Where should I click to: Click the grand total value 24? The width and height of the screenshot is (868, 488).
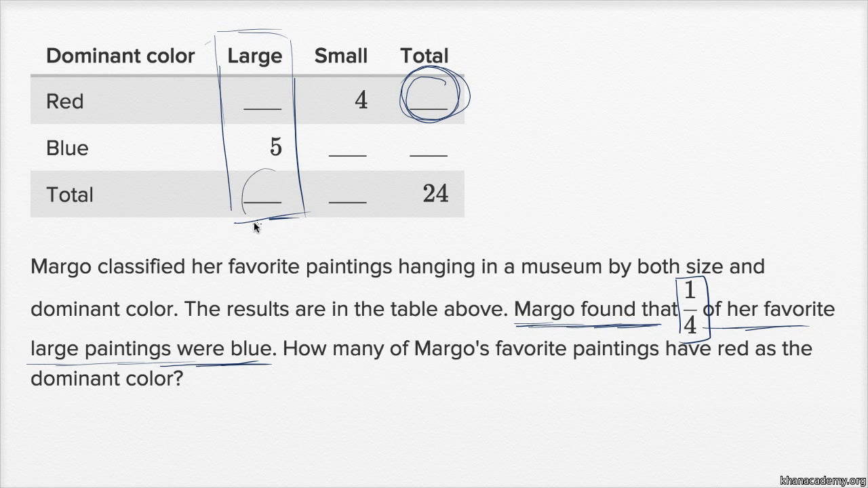point(435,194)
